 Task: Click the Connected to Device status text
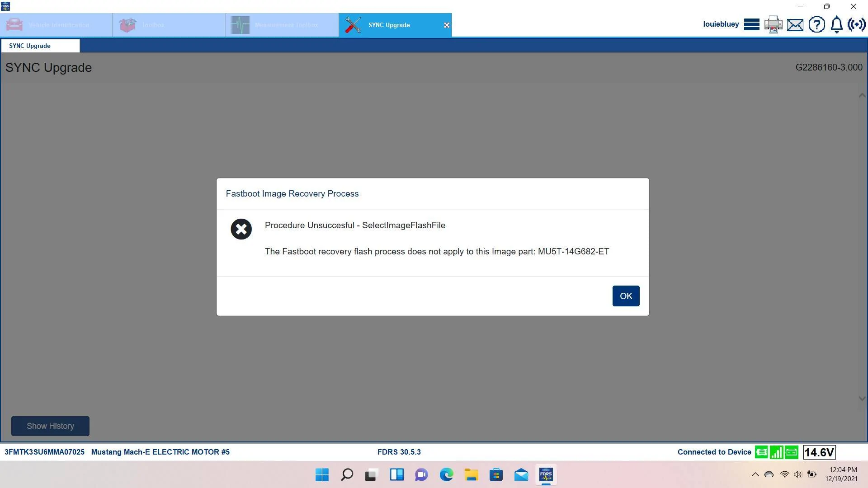pos(714,452)
